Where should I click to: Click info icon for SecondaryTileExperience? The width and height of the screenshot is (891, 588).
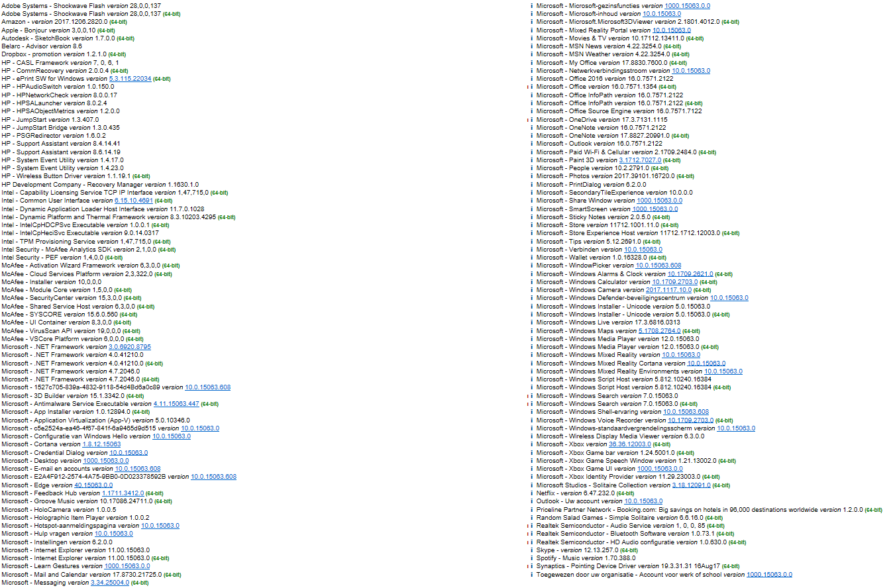(x=531, y=193)
